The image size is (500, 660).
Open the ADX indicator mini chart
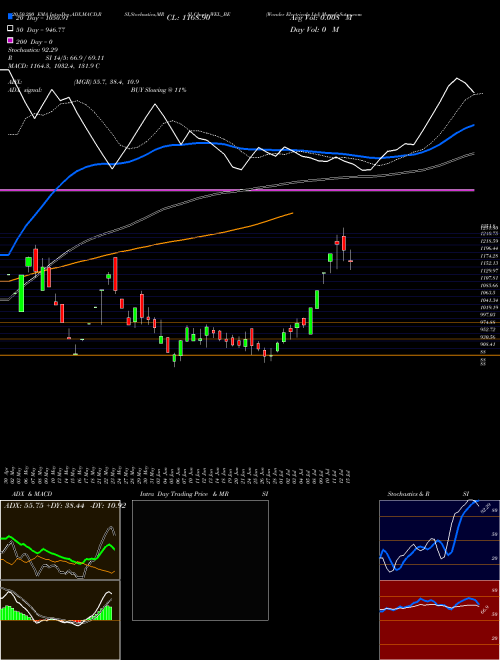click(60, 540)
